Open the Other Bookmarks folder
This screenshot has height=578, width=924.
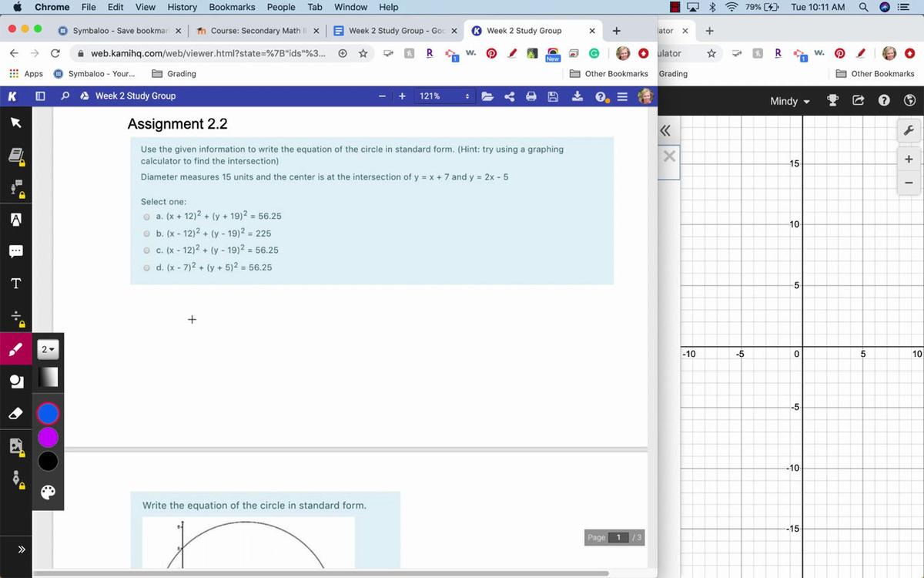pyautogui.click(x=609, y=74)
